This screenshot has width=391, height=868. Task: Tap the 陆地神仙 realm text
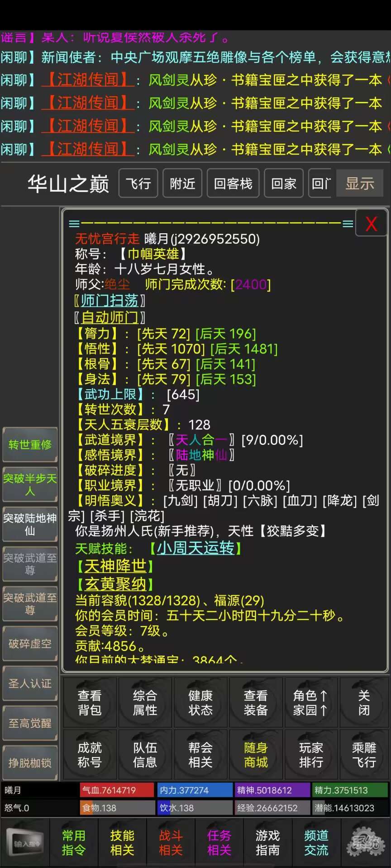[201, 455]
